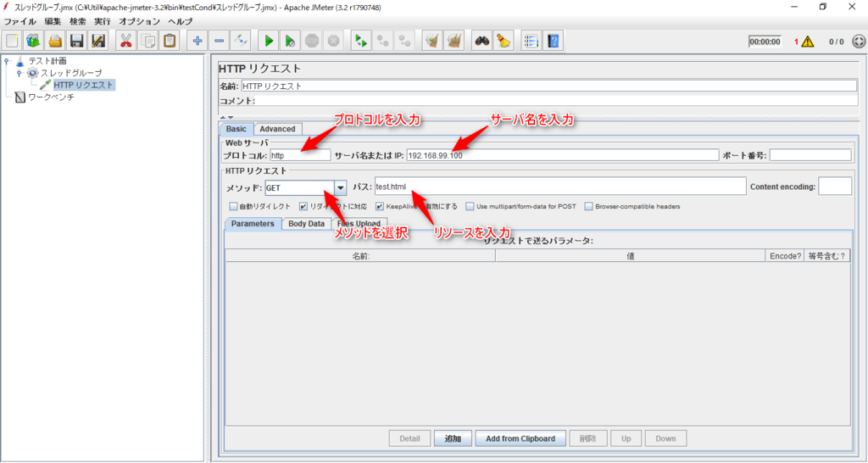Open the 実行 menu
868x463 pixels.
(x=103, y=21)
